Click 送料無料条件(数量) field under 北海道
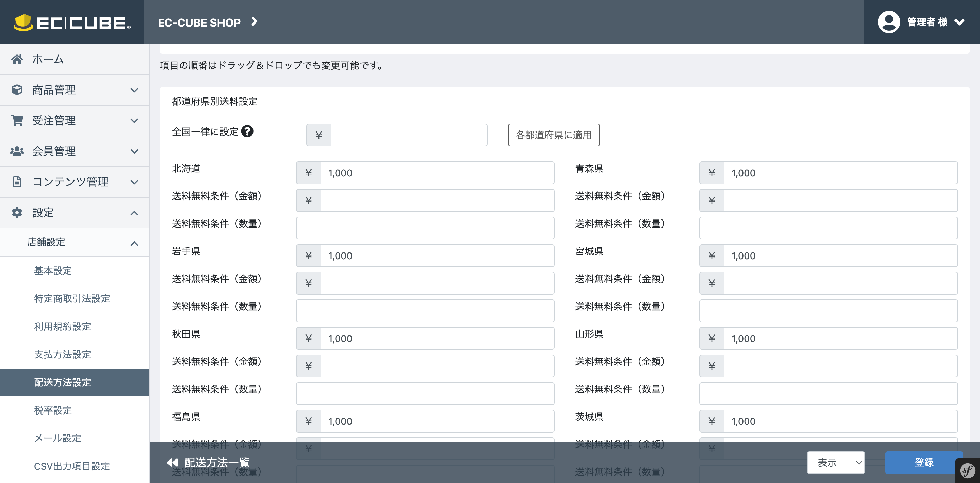 click(x=425, y=228)
